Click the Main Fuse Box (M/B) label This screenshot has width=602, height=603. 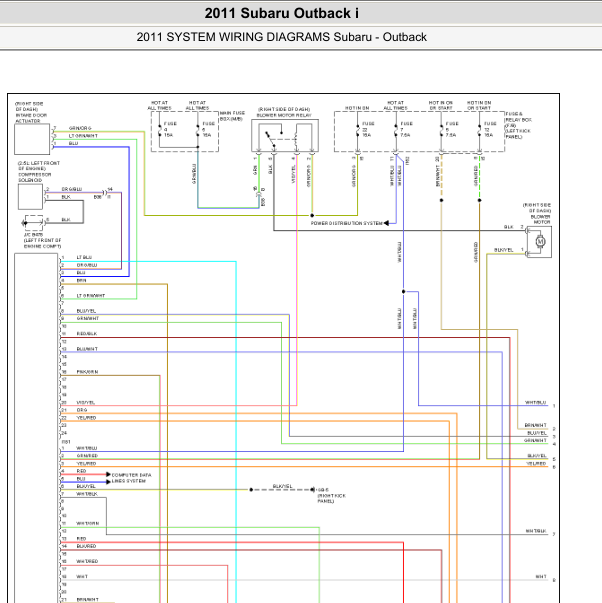[x=232, y=116]
